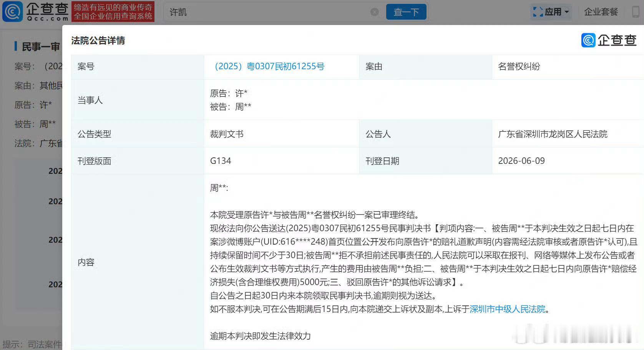Open the 企业套餐 menu item
Screen dimensions: 644x350
pyautogui.click(x=601, y=12)
